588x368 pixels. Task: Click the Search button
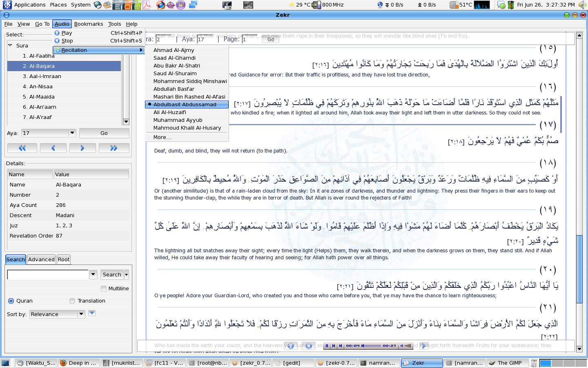pyautogui.click(x=112, y=275)
